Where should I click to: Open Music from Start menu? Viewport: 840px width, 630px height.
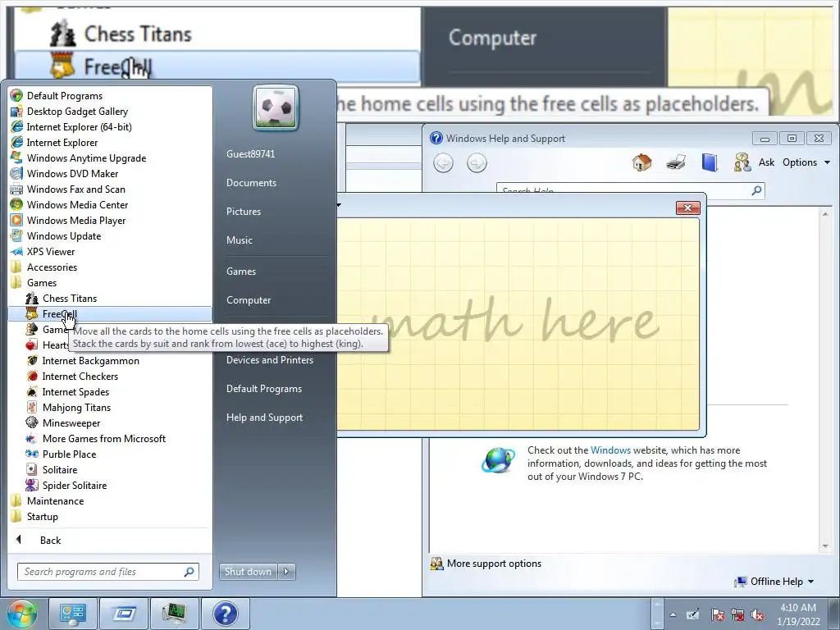[x=239, y=240]
